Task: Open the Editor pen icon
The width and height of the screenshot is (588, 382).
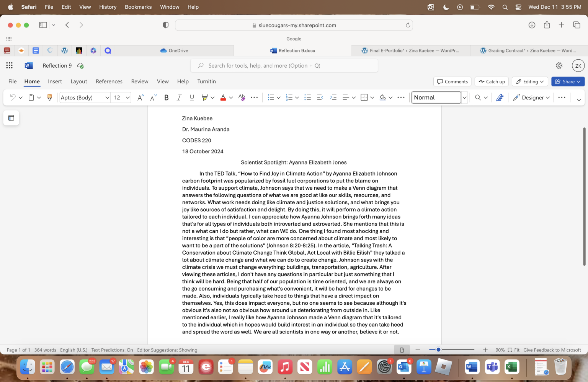Action: point(500,98)
